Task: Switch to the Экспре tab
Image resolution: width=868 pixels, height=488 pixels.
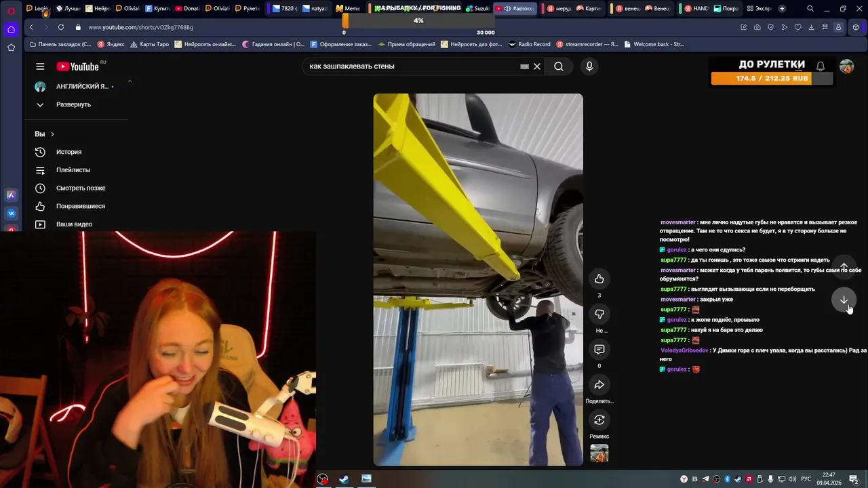Action: 758,9
